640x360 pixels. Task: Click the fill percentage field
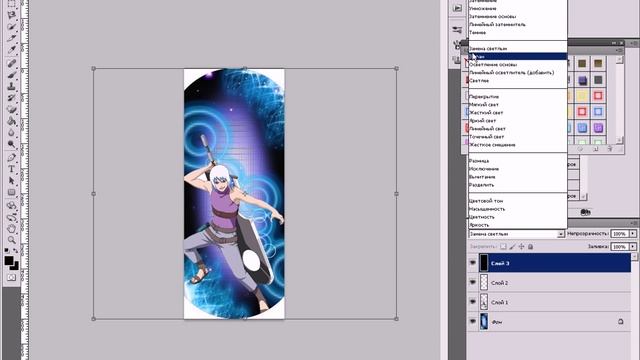tap(620, 247)
